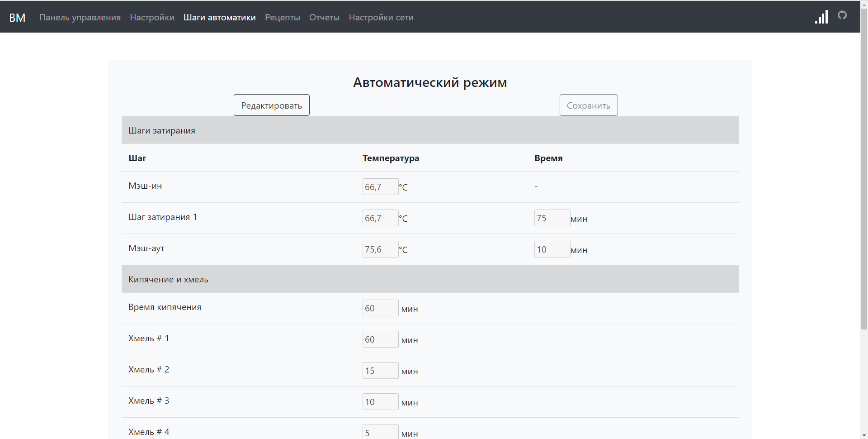Click the Шаг затирания 1 label
868x439 pixels.
pos(163,217)
